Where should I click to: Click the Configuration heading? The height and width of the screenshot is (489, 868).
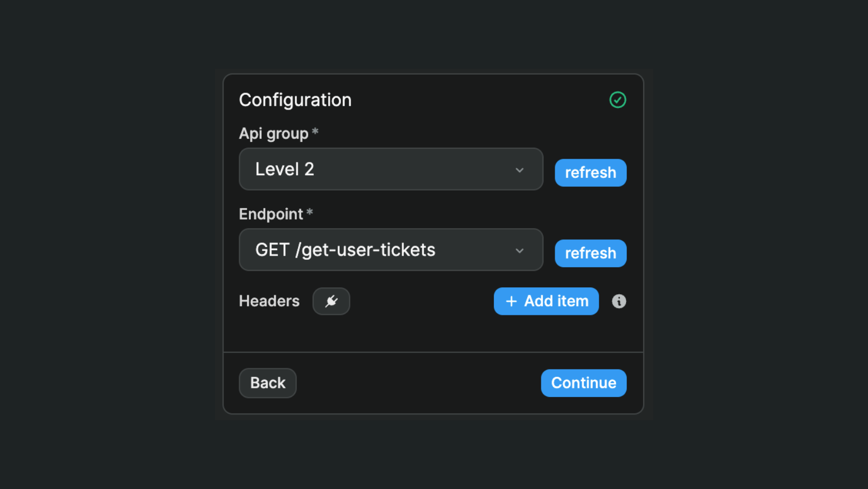click(295, 100)
